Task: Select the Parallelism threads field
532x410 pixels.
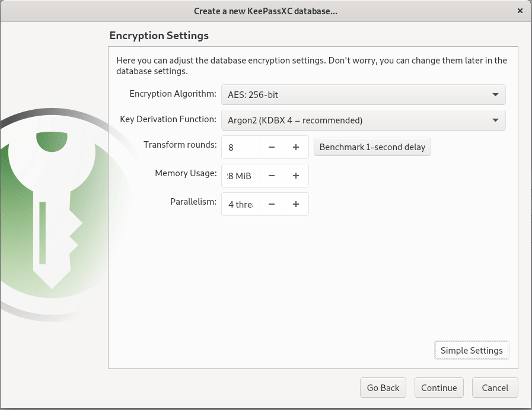Action: pyautogui.click(x=240, y=204)
